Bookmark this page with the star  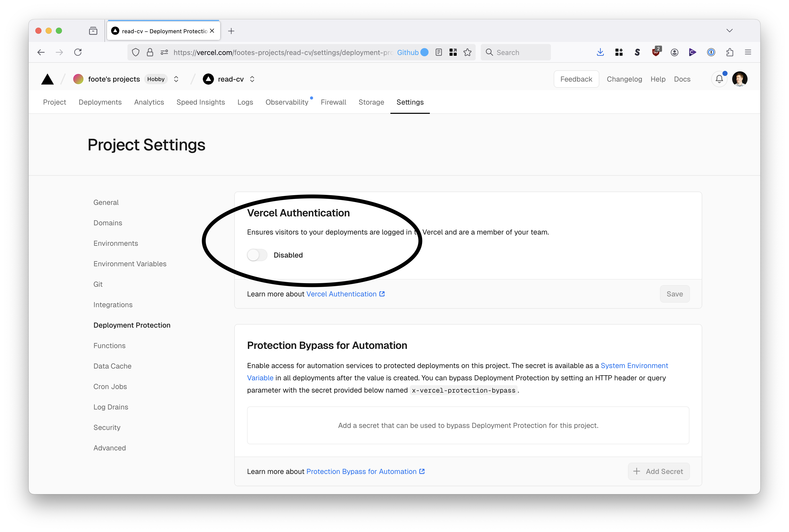click(467, 52)
